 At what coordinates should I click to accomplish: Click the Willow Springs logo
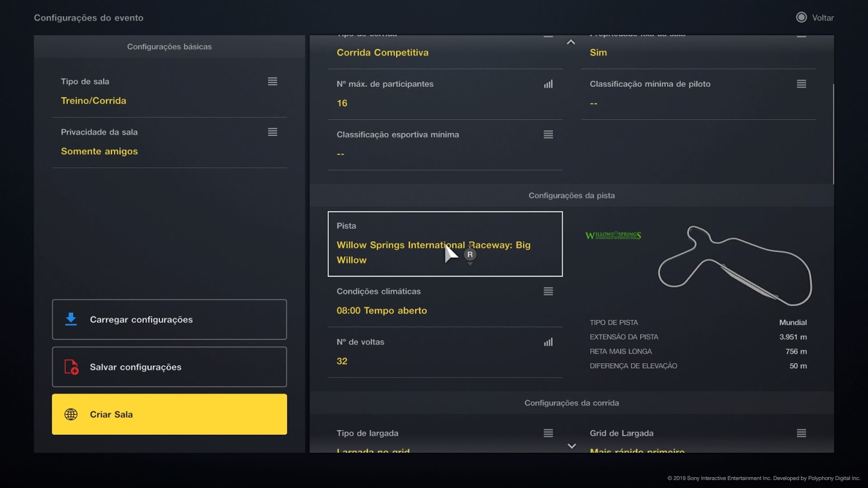[613, 235]
